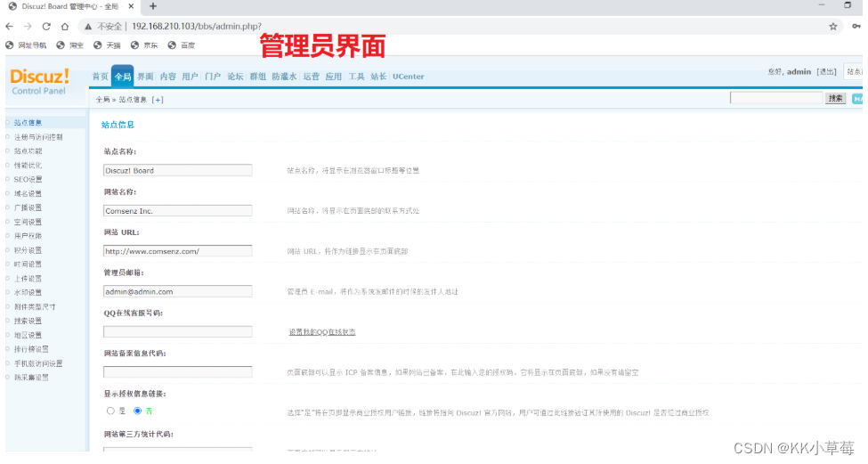
Task: Open 水印设置 in the sidebar
Action: coord(28,292)
